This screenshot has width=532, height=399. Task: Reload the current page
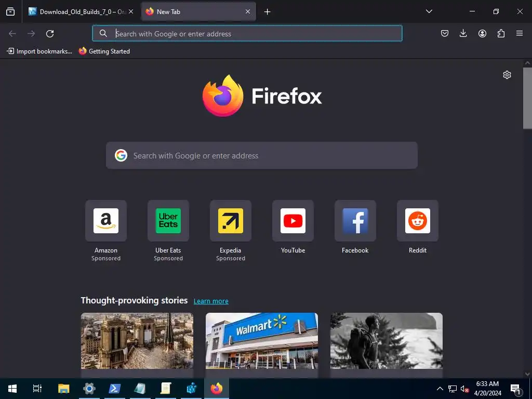(x=50, y=33)
